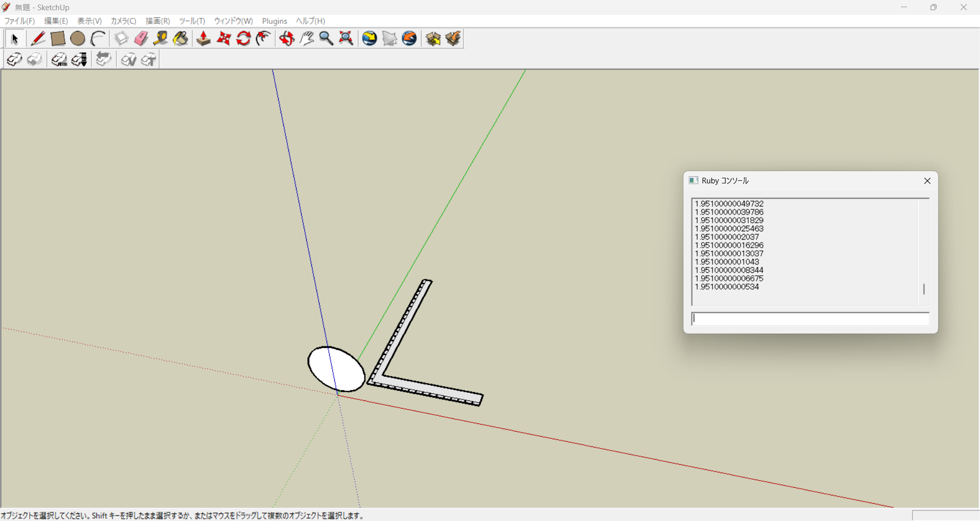Open the ヘルプ(H) menu
Image resolution: width=980 pixels, height=521 pixels.
tap(310, 21)
